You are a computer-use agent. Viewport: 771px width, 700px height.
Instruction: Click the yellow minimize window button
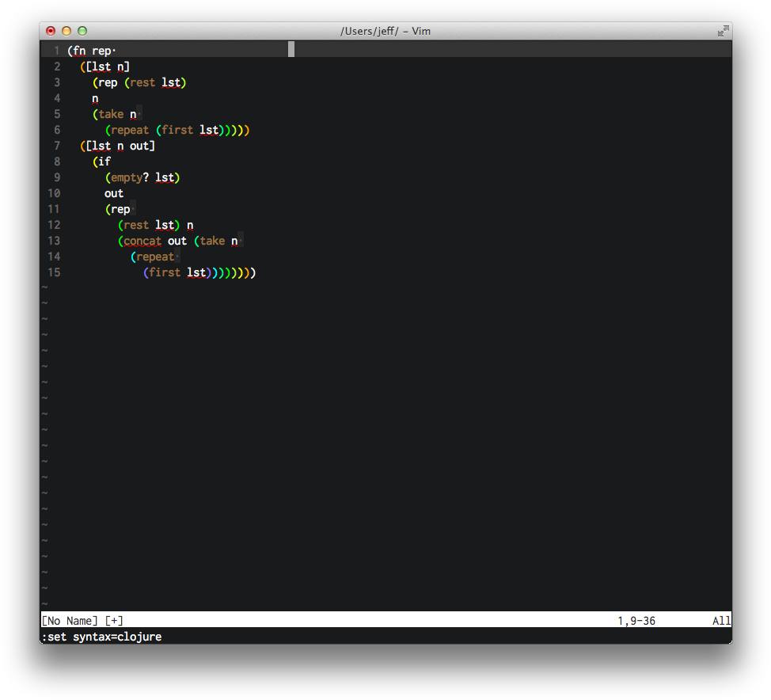point(66,31)
